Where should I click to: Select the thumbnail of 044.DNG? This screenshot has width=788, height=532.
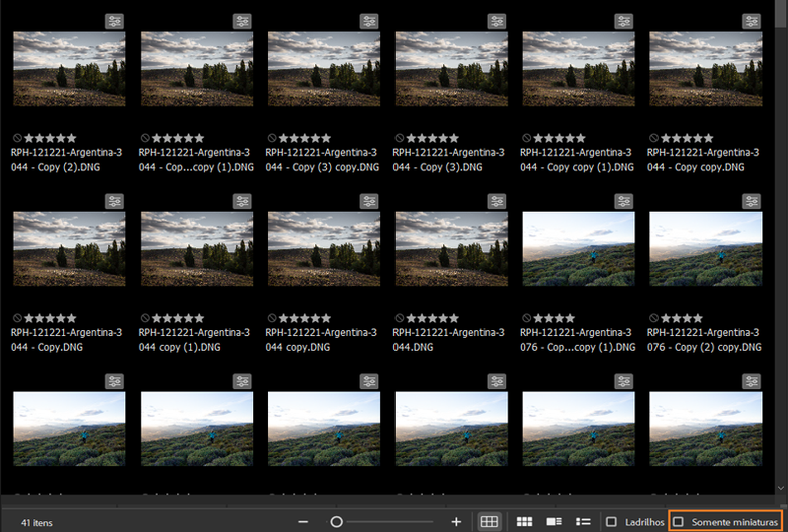[x=452, y=249]
